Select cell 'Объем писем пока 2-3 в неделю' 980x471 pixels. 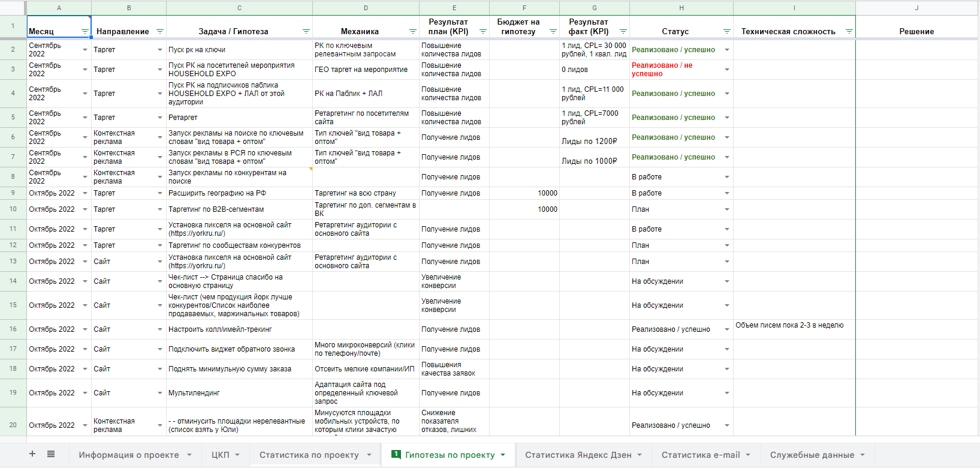point(794,329)
